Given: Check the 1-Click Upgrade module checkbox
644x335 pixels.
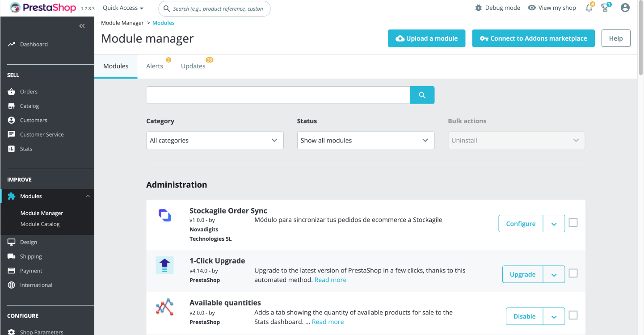Looking at the screenshot, I should pos(573,273).
